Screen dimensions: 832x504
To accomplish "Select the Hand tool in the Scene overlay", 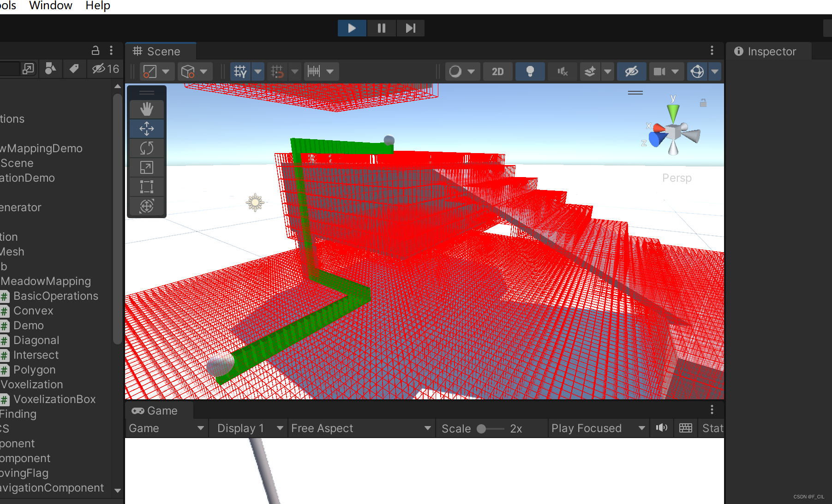I will click(147, 109).
